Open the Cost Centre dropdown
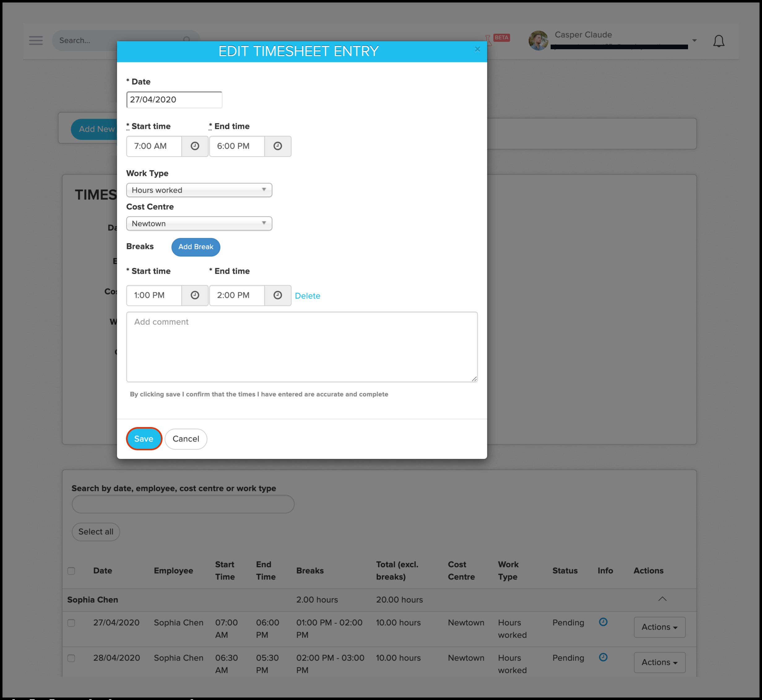The image size is (762, 700). point(199,223)
